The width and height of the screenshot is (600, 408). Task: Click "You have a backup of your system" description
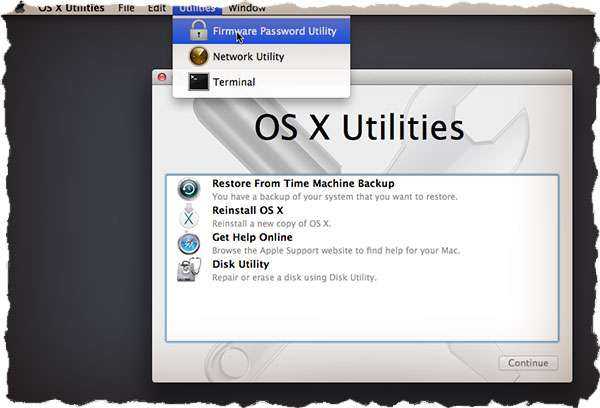335,197
